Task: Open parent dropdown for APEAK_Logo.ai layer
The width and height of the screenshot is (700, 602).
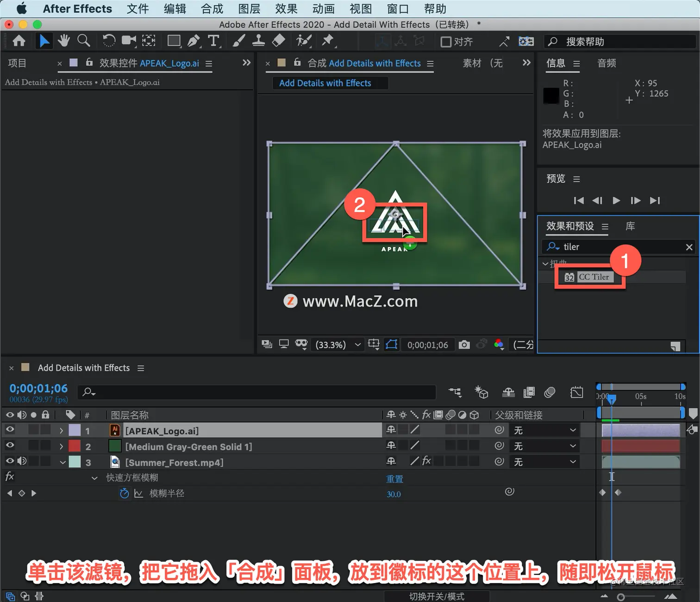Action: [x=545, y=430]
